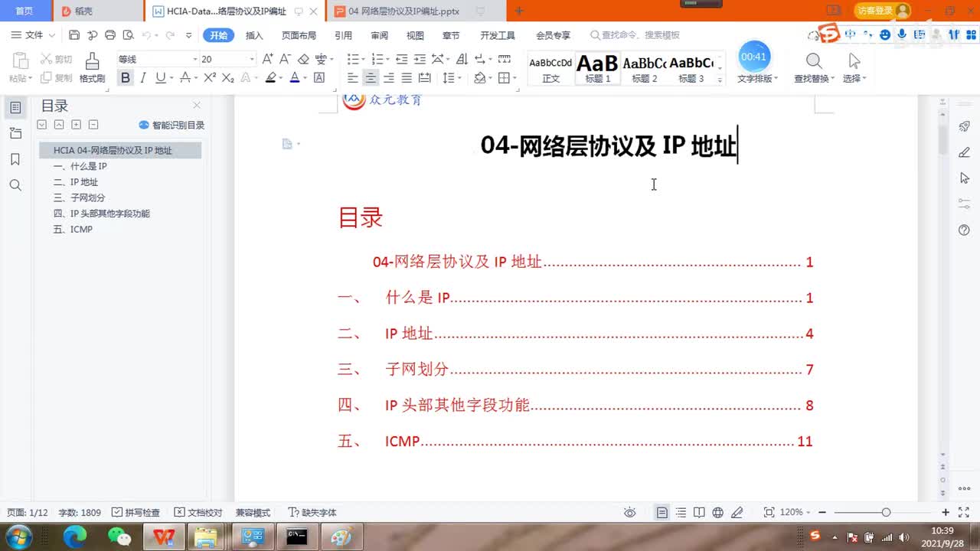980x551 pixels.
Task: Open the 视图 ribbon tab
Action: 415,35
